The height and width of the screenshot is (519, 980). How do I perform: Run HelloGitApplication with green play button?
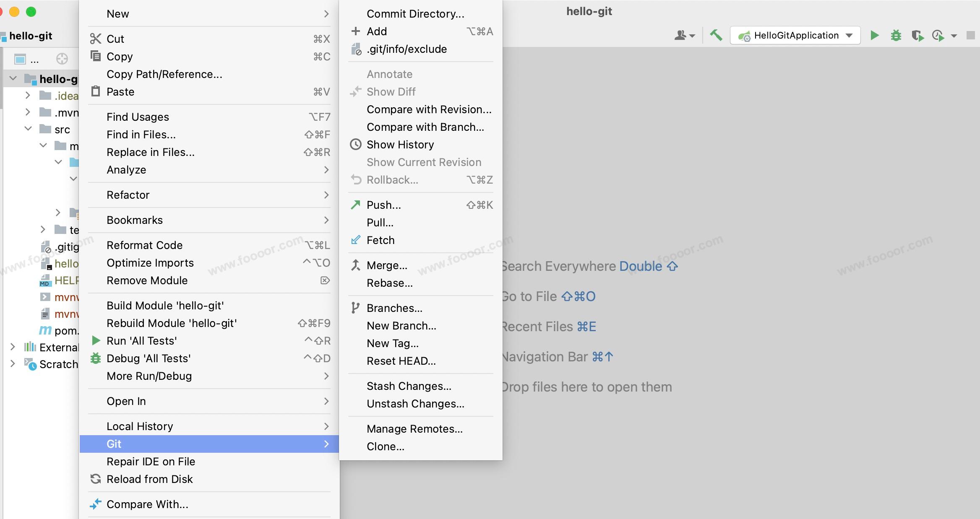click(x=874, y=36)
